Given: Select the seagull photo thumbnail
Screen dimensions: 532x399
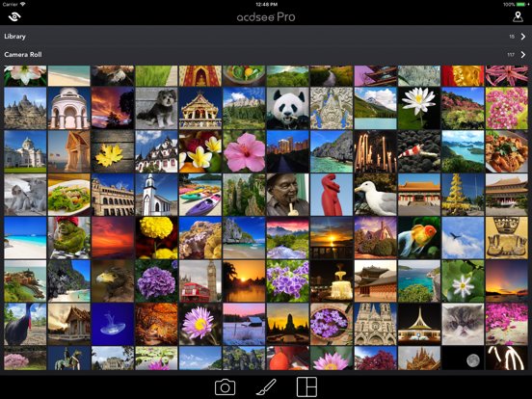Looking at the screenshot, I should pos(375,195).
